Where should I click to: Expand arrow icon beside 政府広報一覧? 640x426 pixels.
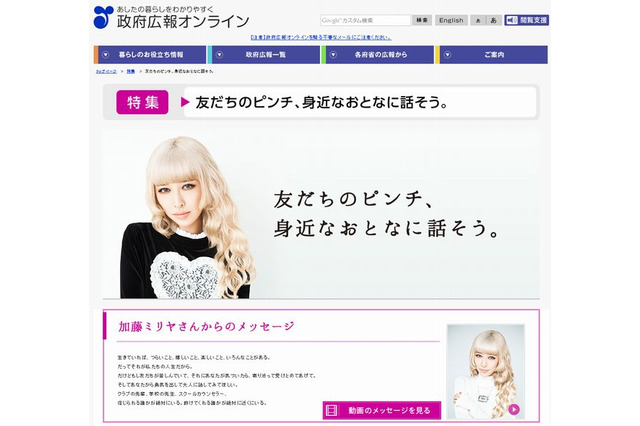tap(220, 55)
